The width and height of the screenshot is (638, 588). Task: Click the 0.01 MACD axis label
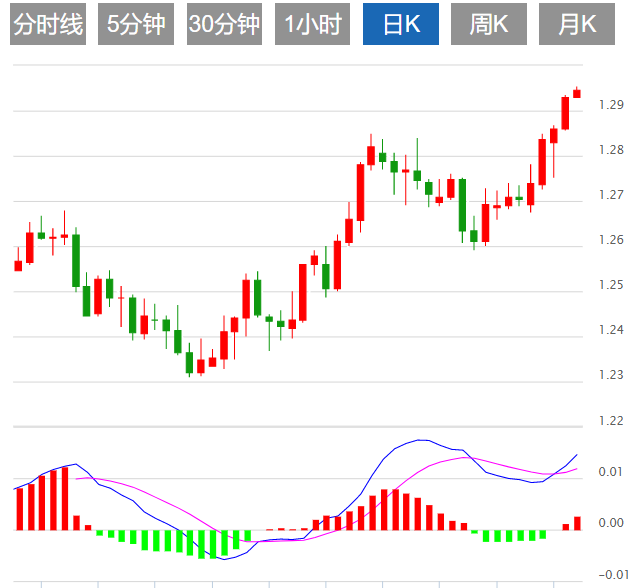pos(611,472)
